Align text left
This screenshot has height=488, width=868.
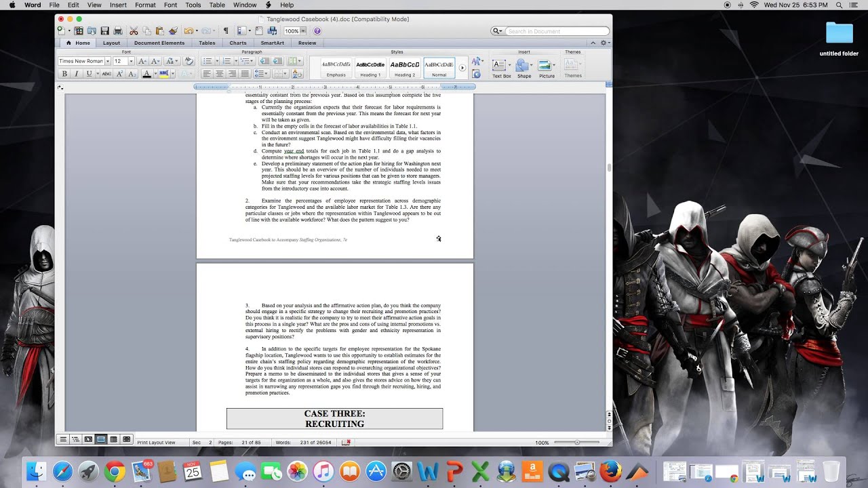tap(207, 73)
